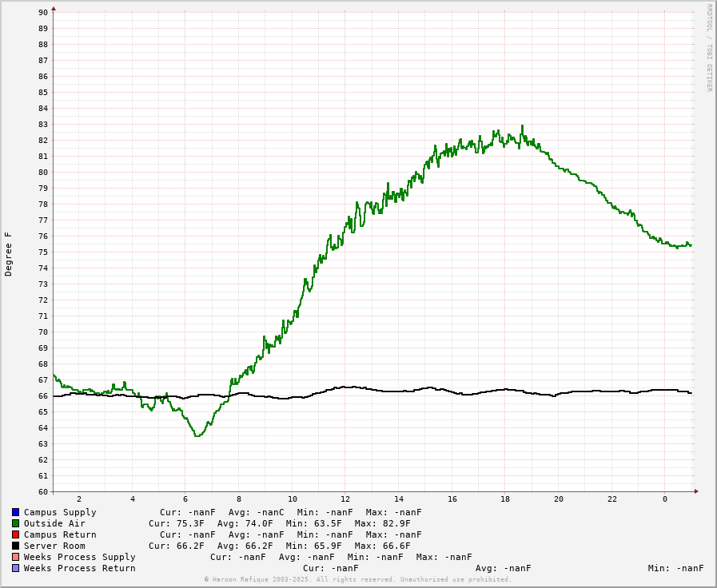
Task: Click the Weeks Process Return legend label
Action: tap(79, 568)
